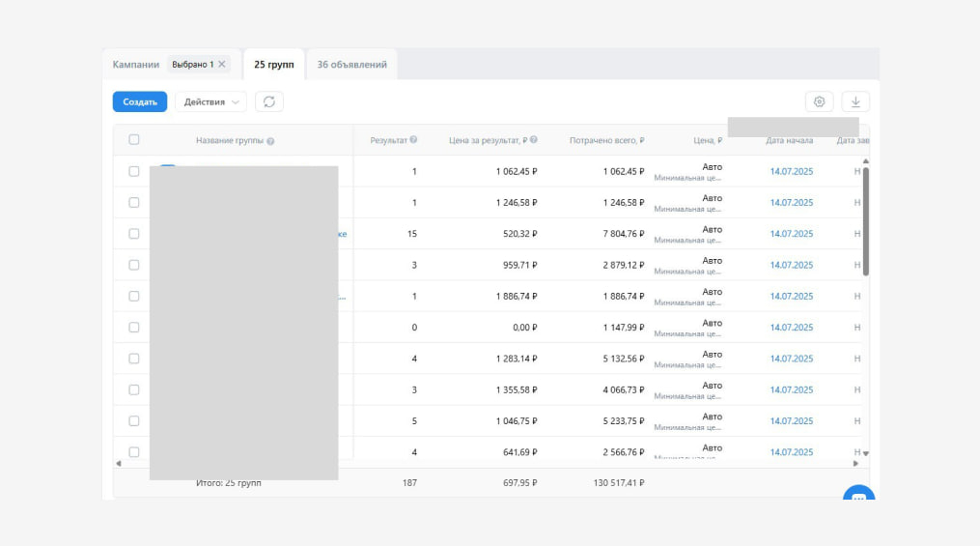
Task: Switch to the Кампании tab
Action: click(136, 65)
